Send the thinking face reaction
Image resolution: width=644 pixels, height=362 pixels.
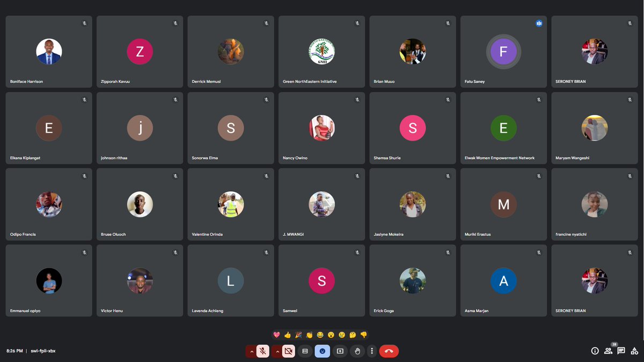pos(353,335)
